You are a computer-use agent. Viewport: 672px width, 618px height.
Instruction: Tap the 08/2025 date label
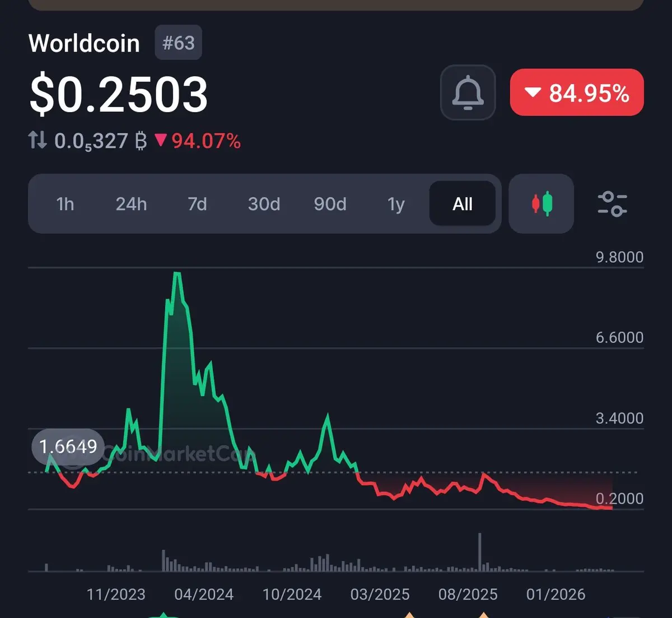coord(468,594)
